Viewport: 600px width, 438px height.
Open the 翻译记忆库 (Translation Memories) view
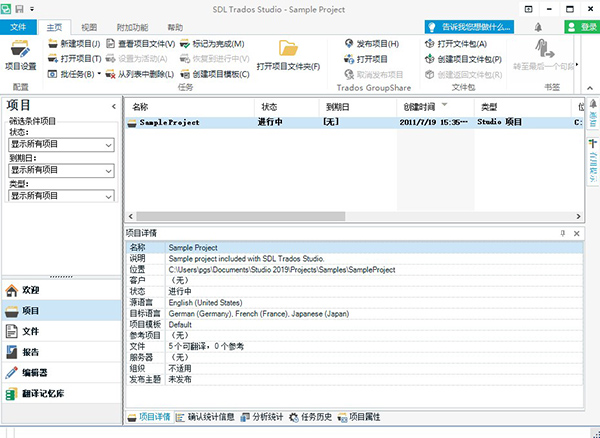coord(42,393)
